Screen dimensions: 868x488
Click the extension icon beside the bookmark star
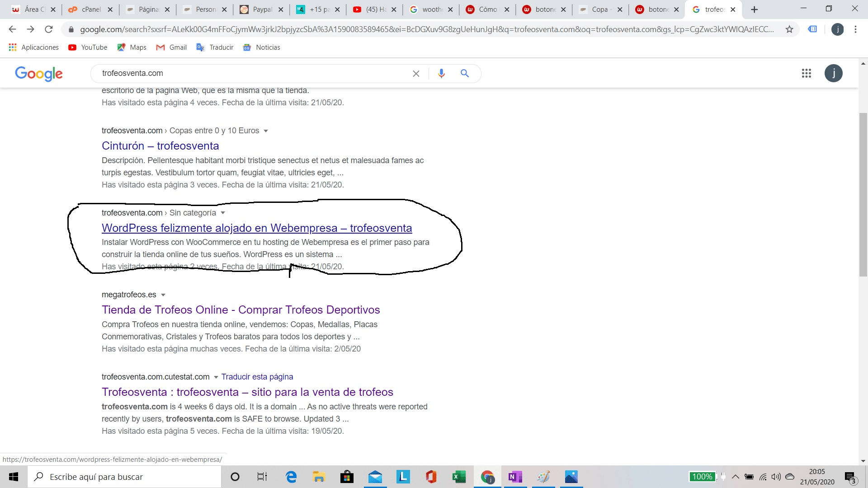[x=812, y=29]
